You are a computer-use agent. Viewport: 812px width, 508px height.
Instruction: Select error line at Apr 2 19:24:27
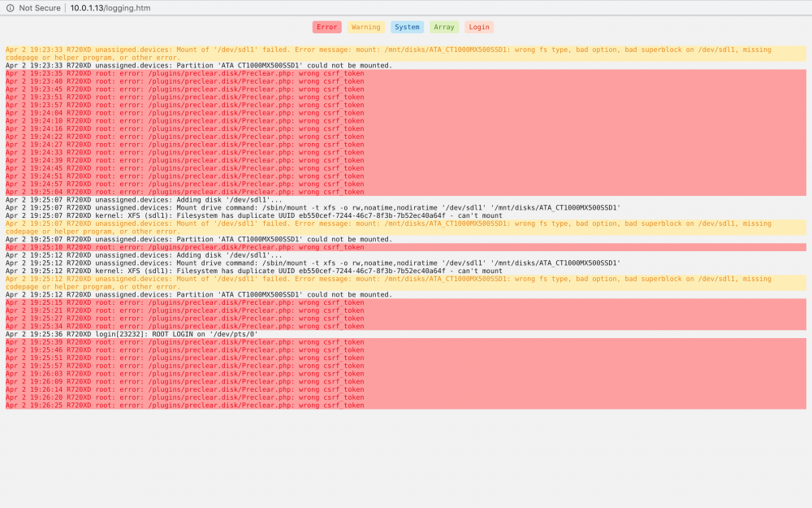click(x=406, y=145)
